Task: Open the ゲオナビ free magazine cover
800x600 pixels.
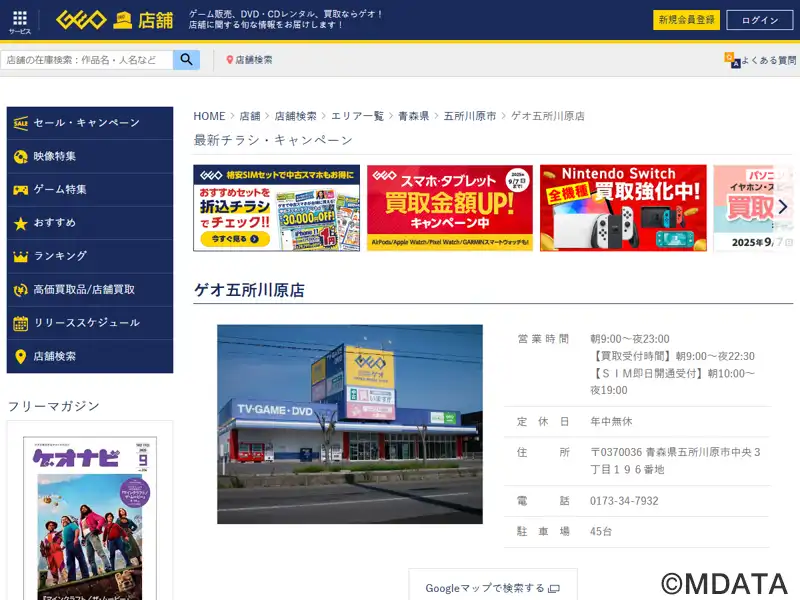Action: pyautogui.click(x=90, y=518)
